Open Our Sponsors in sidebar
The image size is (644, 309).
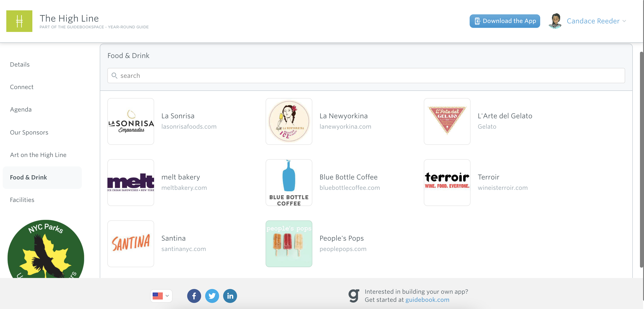coord(29,132)
